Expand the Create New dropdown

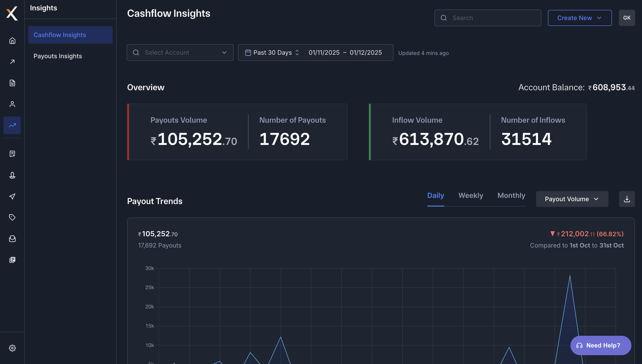[580, 18]
